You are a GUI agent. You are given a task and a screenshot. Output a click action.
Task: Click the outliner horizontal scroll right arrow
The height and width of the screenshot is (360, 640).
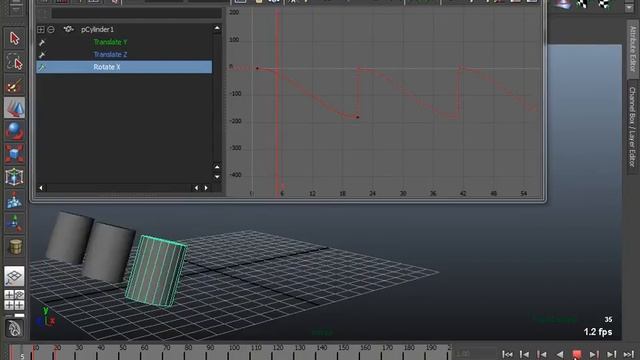pyautogui.click(x=206, y=188)
